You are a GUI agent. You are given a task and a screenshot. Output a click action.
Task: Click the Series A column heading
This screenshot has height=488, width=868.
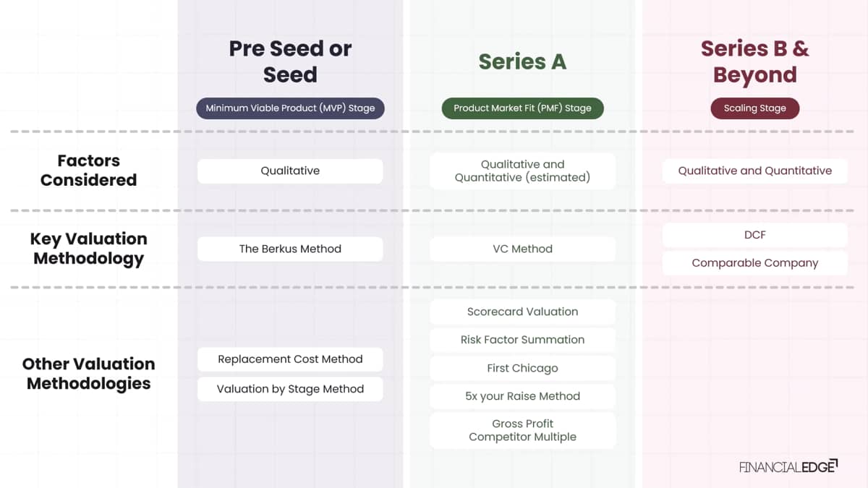[x=522, y=61]
